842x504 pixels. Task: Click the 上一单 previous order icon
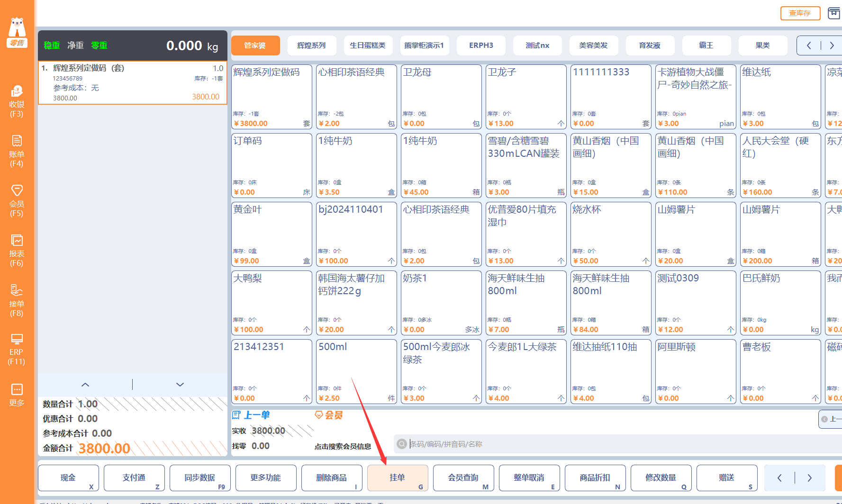click(236, 415)
